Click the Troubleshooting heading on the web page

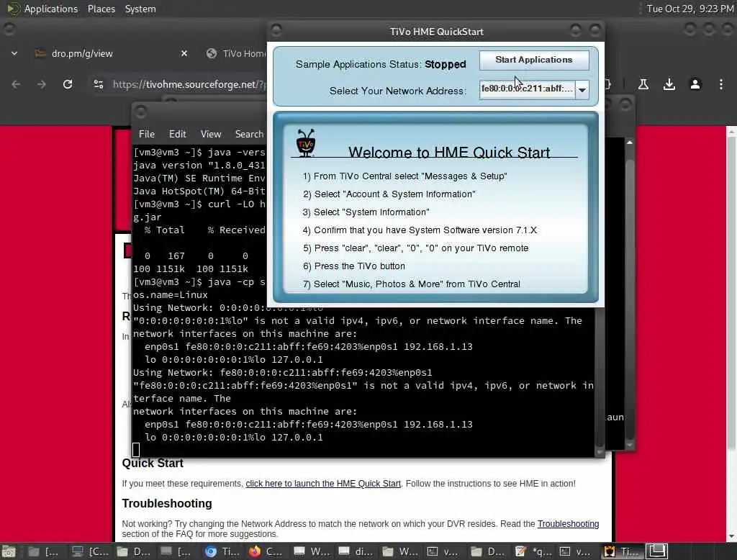pyautogui.click(x=167, y=504)
